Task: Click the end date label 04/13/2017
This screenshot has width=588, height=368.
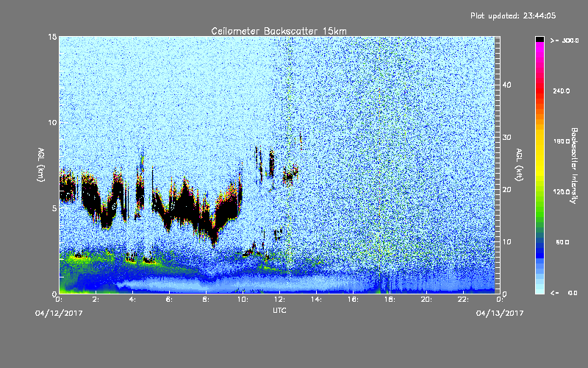Action: 500,314
